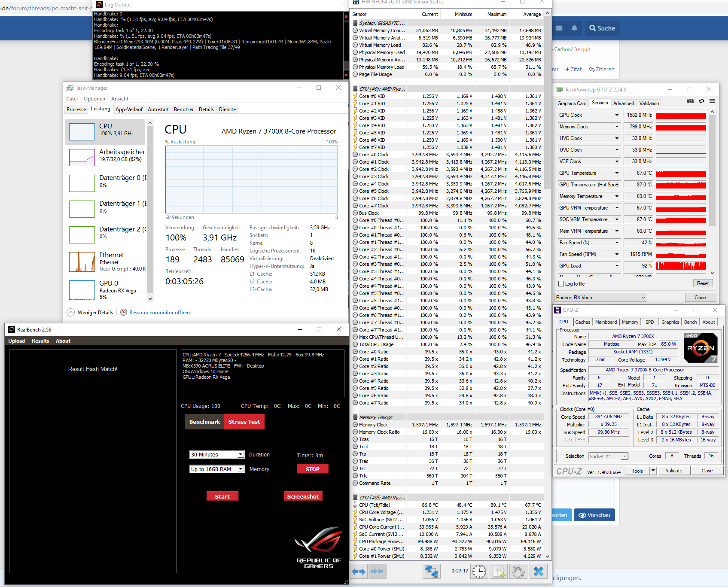Click the Ressourcenmonitor öffnen link
The width and height of the screenshot is (728, 587).
coord(159,313)
